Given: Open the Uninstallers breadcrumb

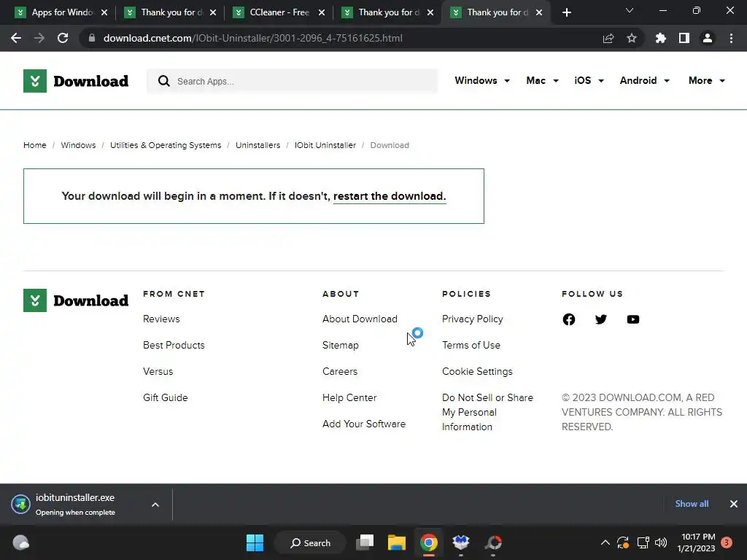Looking at the screenshot, I should click(258, 145).
